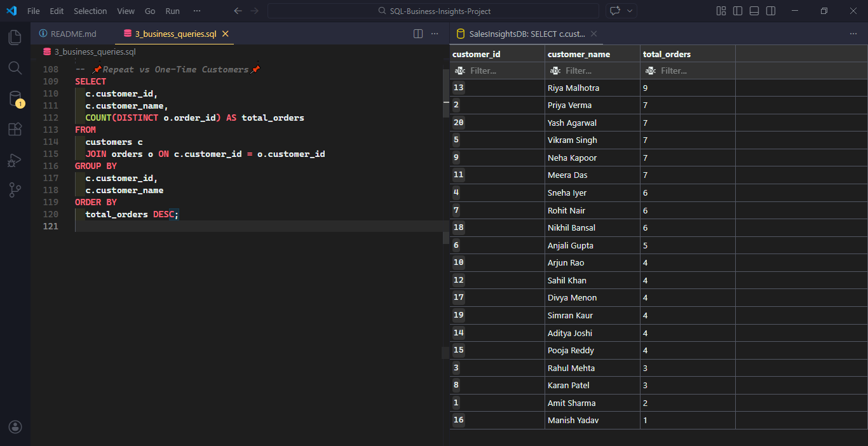The height and width of the screenshot is (446, 868).
Task: Open the Explorer view in activity bar
Action: pos(15,37)
